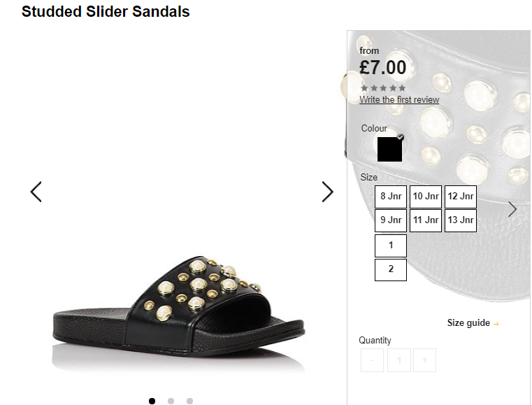Choose size 10 Jnr
The image size is (532, 405).
[x=426, y=197]
